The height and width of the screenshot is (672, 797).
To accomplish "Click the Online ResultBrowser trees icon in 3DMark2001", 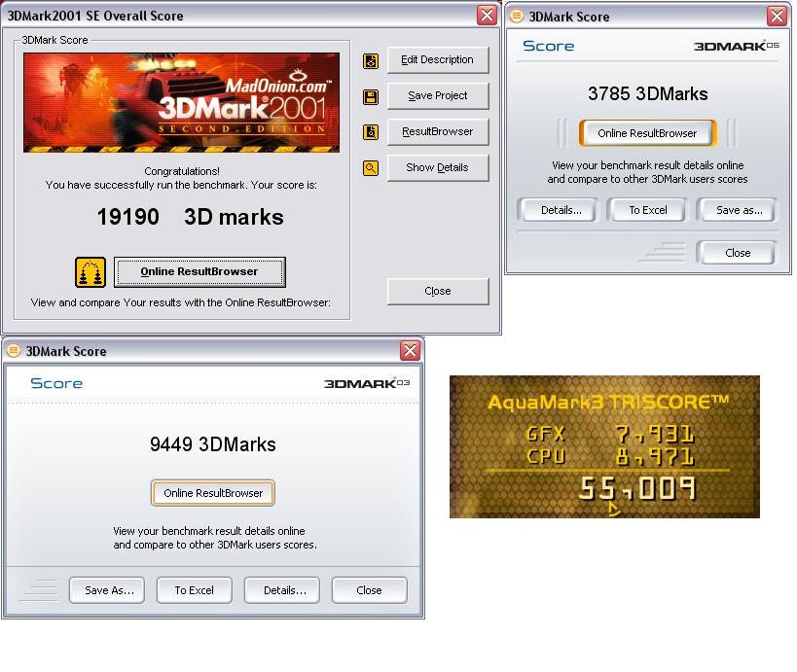I will click(x=91, y=272).
